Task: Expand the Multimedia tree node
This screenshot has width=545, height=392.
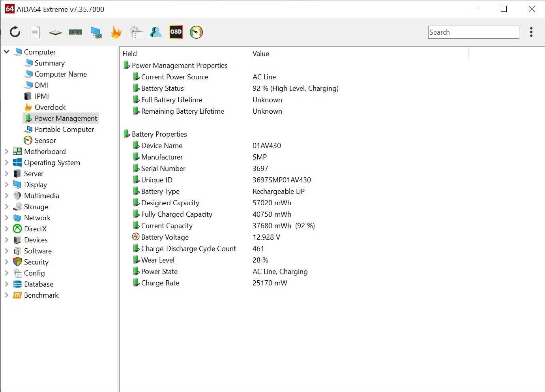Action: click(x=7, y=195)
